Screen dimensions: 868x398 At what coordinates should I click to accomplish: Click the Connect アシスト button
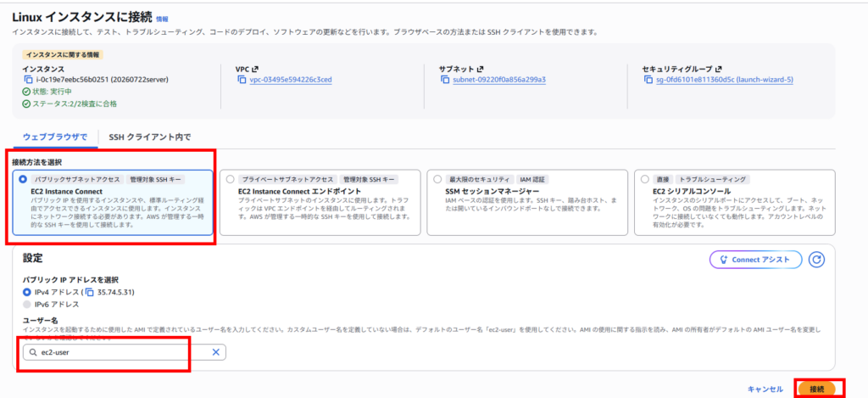(x=756, y=260)
